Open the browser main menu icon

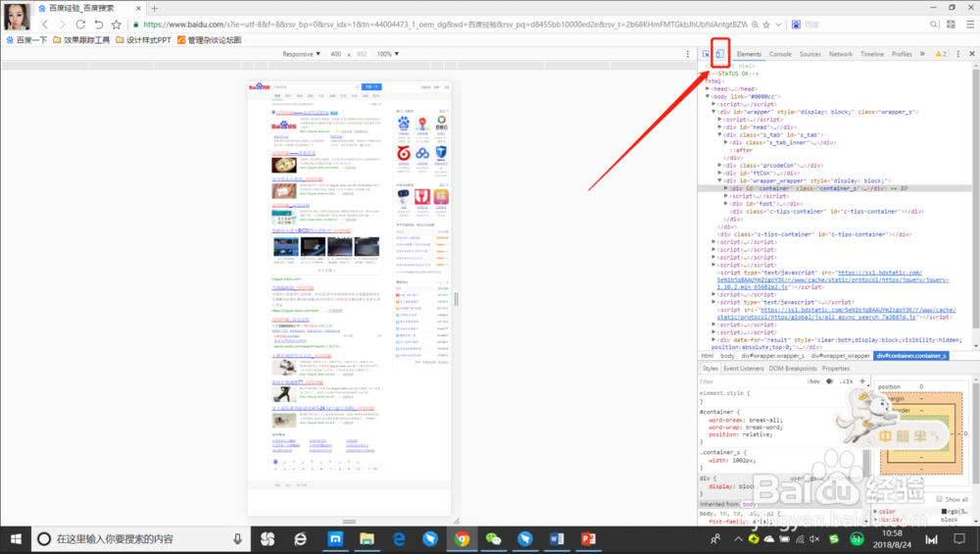[x=970, y=25]
